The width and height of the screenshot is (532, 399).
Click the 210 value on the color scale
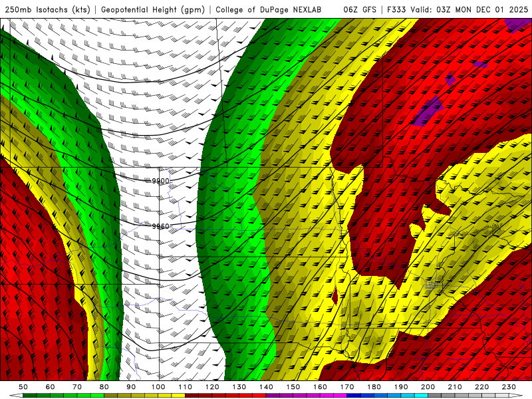pos(455,387)
